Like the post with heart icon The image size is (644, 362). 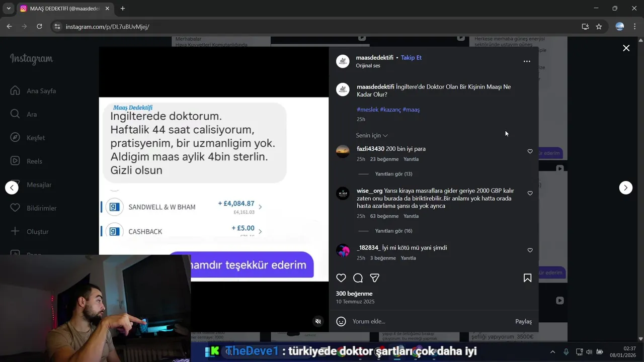coord(341,278)
